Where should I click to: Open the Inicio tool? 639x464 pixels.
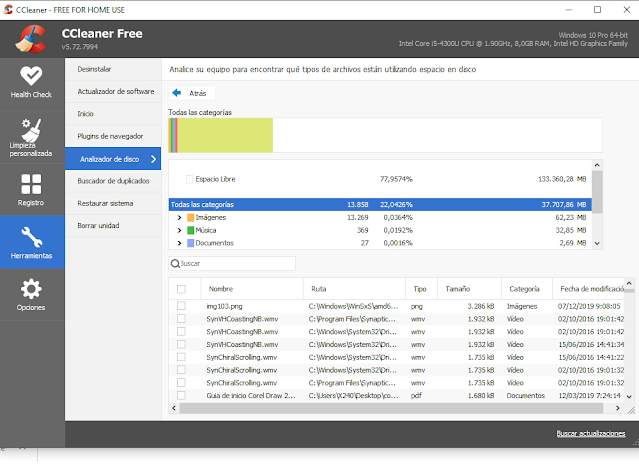(113, 114)
